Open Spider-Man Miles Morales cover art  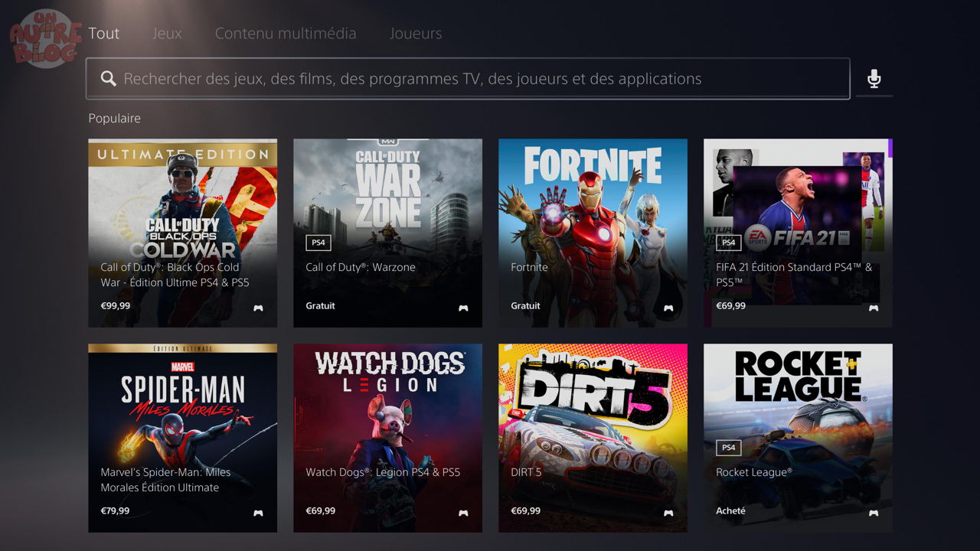click(x=183, y=439)
